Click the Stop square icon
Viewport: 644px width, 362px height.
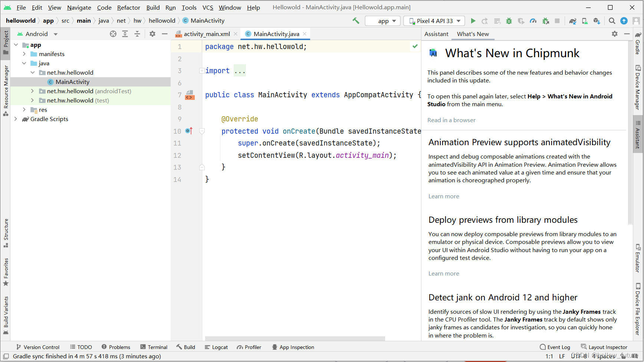click(x=557, y=21)
